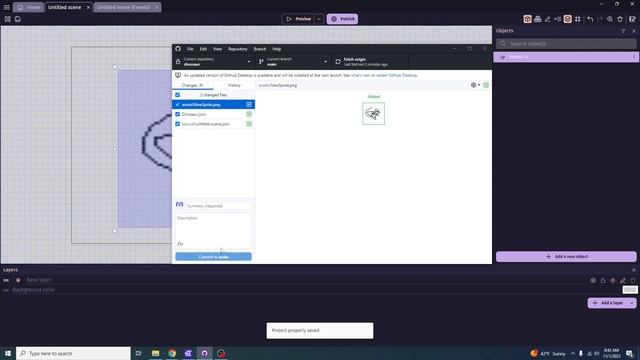Open the Preview options dropdown arrow
This screenshot has width=640, height=360.
(x=319, y=19)
